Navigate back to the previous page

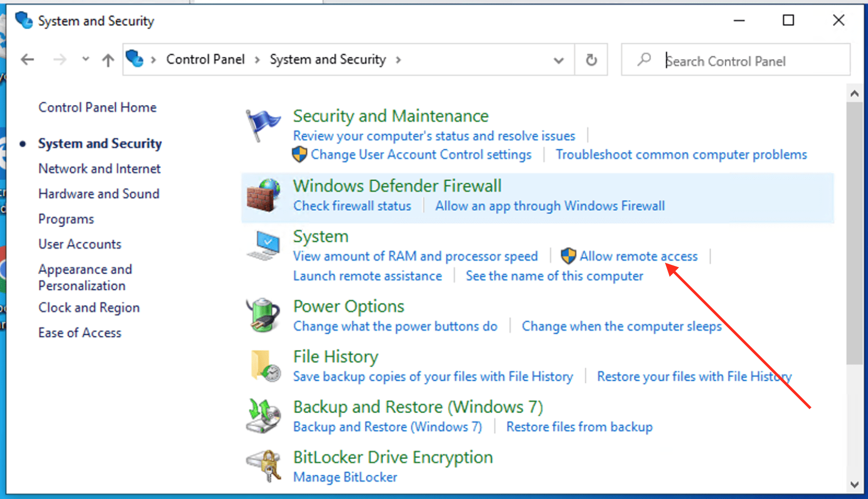click(x=27, y=60)
